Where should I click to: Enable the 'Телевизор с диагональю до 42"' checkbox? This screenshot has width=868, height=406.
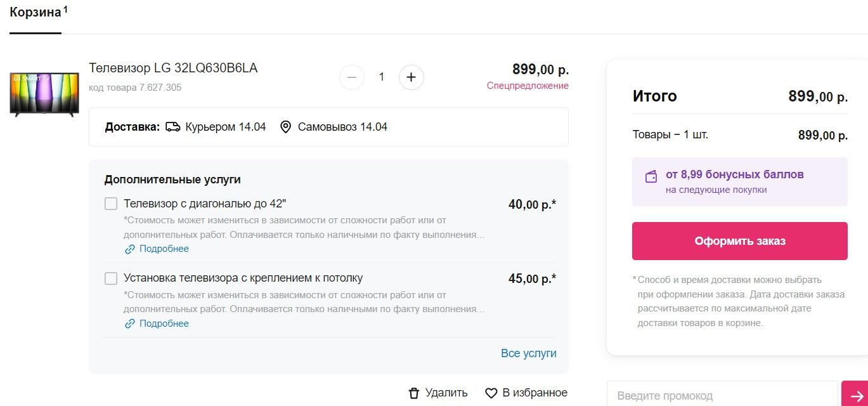coord(111,204)
